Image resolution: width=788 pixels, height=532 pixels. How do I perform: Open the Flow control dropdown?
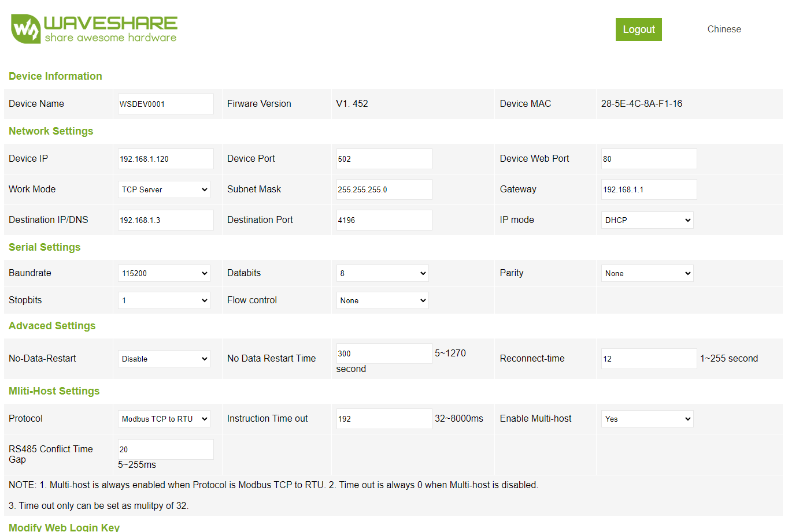382,300
